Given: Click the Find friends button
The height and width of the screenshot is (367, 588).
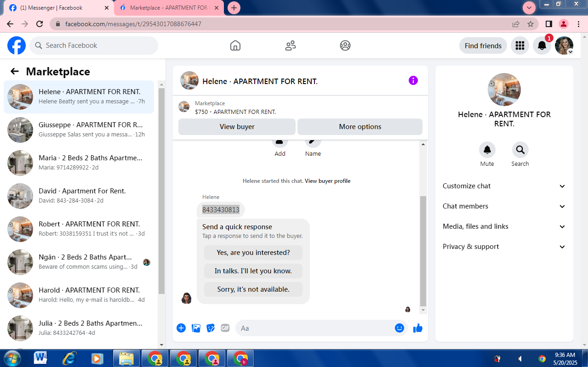Looking at the screenshot, I should (x=483, y=45).
